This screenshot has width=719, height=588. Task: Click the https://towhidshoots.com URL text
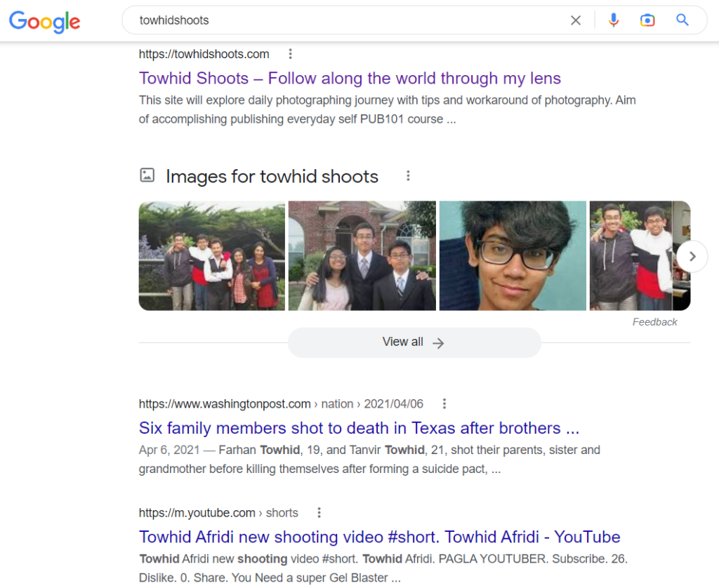[204, 54]
